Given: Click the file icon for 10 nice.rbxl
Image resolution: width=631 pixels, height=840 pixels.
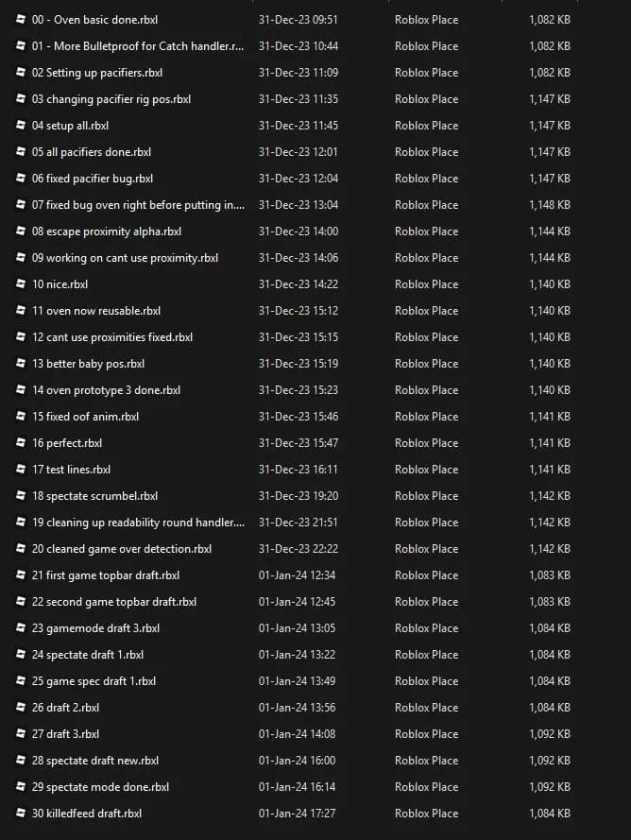Looking at the screenshot, I should tap(21, 284).
